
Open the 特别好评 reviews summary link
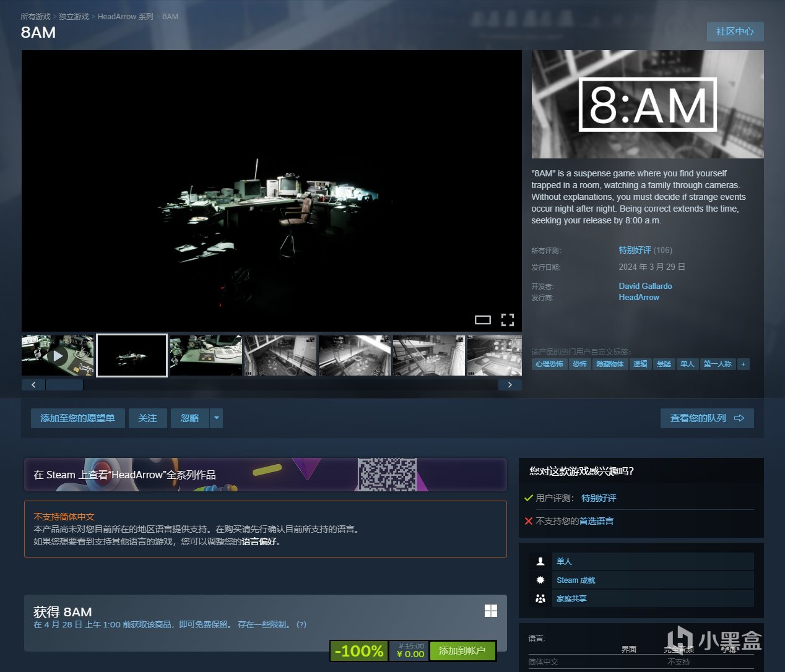point(635,250)
